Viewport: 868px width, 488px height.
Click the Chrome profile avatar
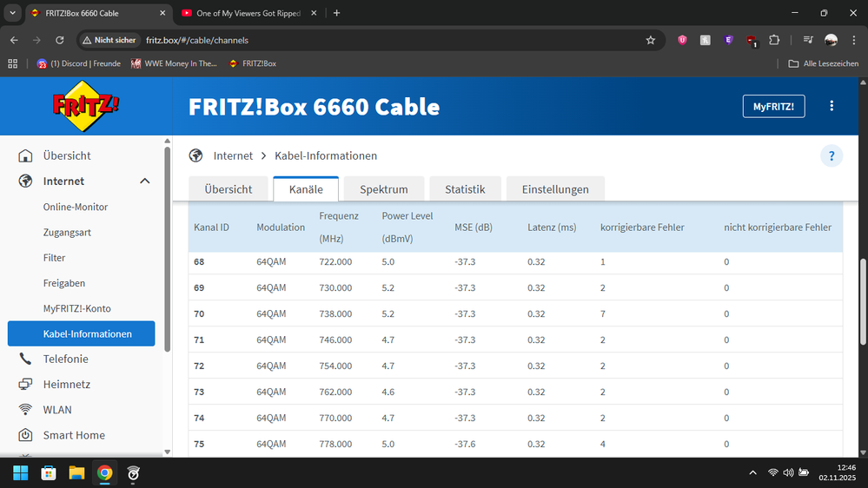tap(831, 40)
